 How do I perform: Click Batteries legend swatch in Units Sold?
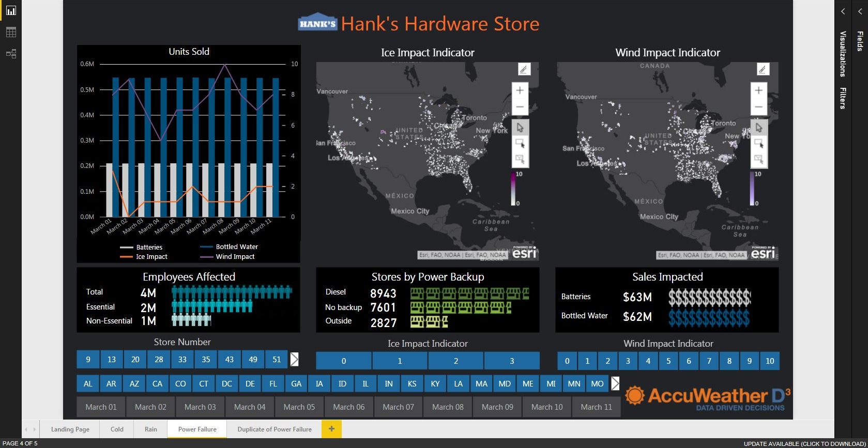pos(127,247)
